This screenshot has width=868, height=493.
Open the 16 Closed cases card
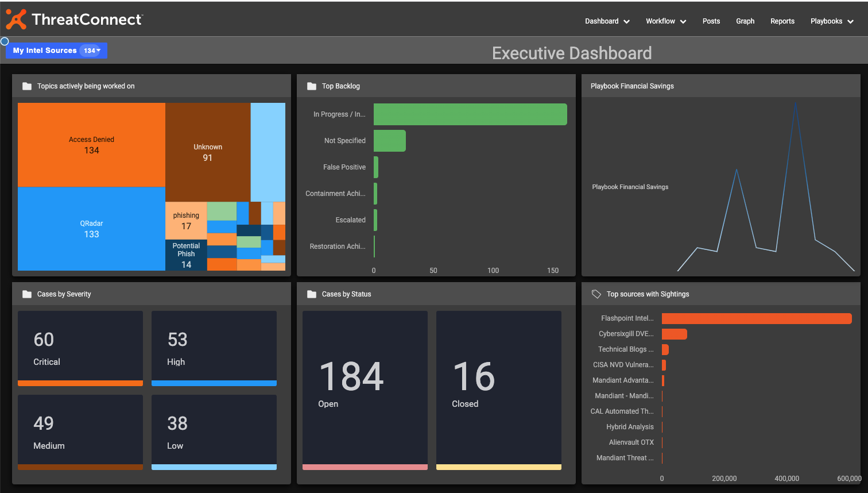click(x=499, y=390)
